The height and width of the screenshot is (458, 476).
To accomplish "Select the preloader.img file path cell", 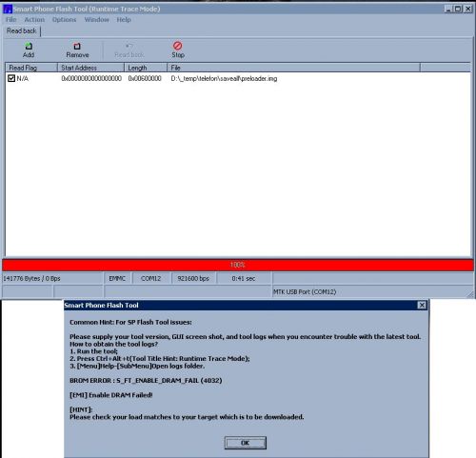I will tap(224, 78).
